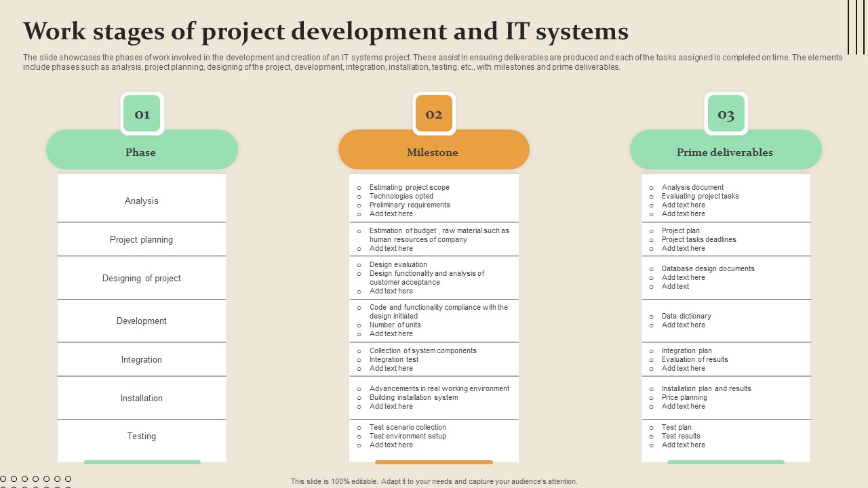Click the Project planning phase row
Screen dimensions: 868x488
point(142,239)
